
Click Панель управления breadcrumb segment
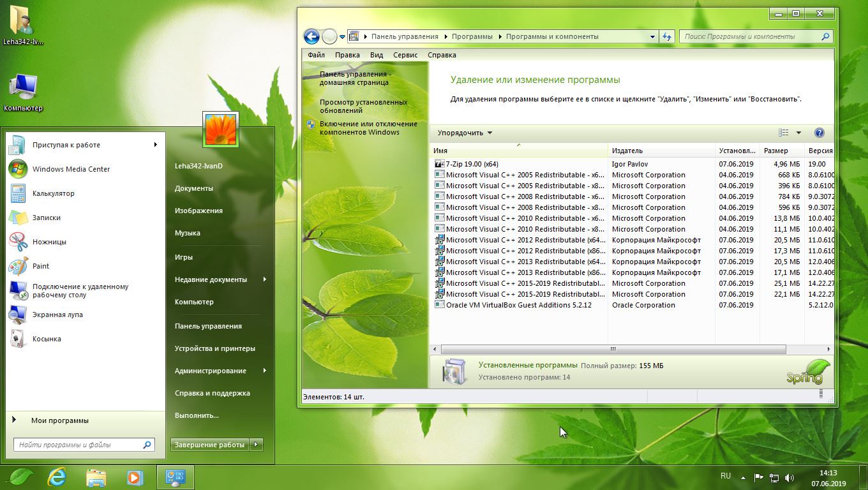click(x=405, y=36)
